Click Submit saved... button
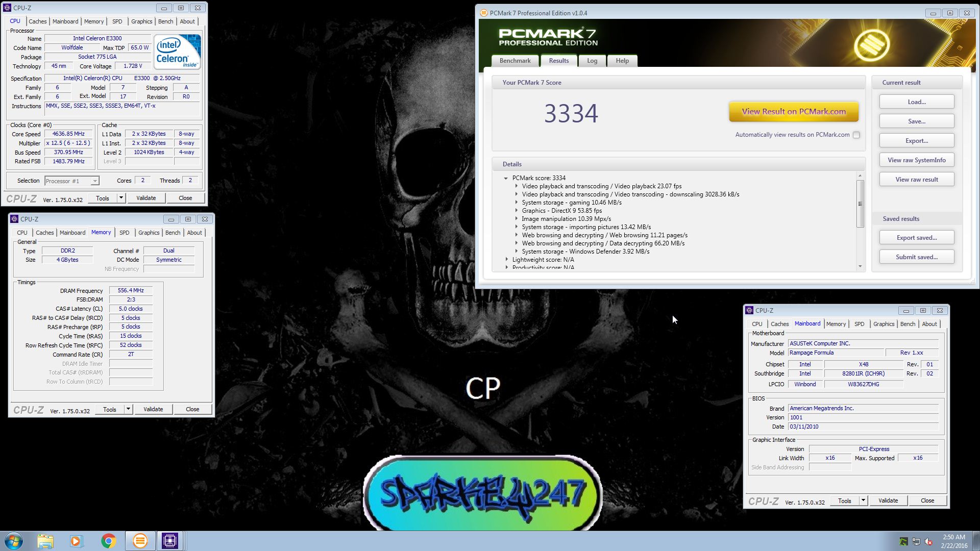Image resolution: width=980 pixels, height=551 pixels. tap(917, 257)
